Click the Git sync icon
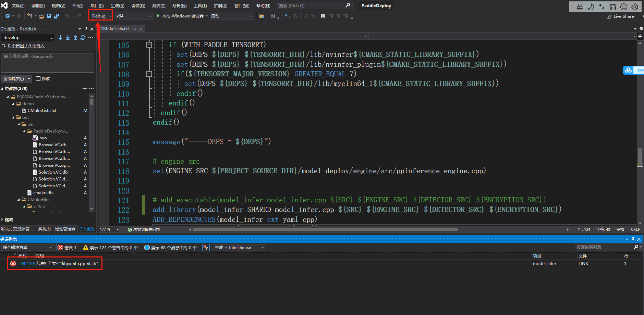This screenshot has height=315, width=644. (x=83, y=38)
